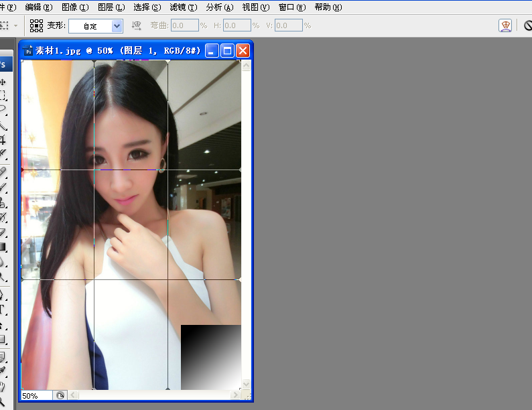Select the Rectangle shape tool
Viewport: 532px width, 410px height.
coord(3,340)
